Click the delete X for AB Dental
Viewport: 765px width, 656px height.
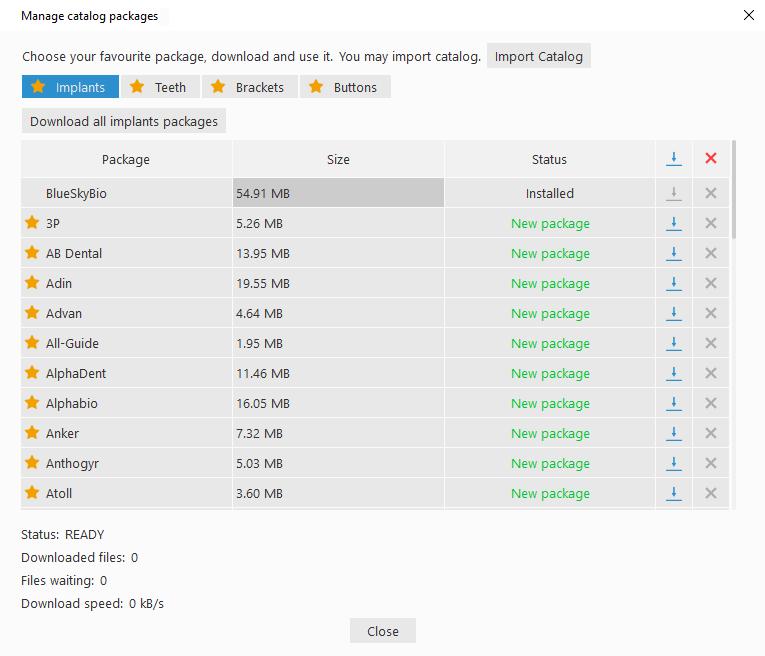click(711, 253)
